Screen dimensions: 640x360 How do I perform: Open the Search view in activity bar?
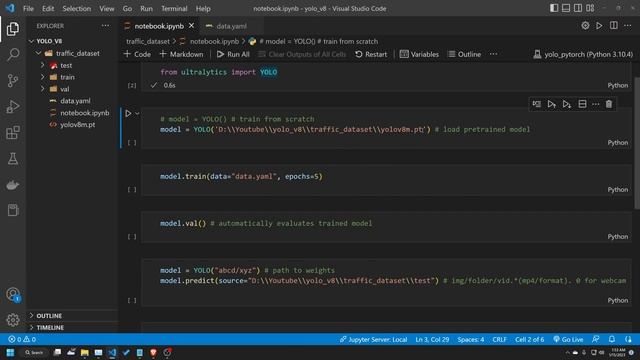click(13, 55)
